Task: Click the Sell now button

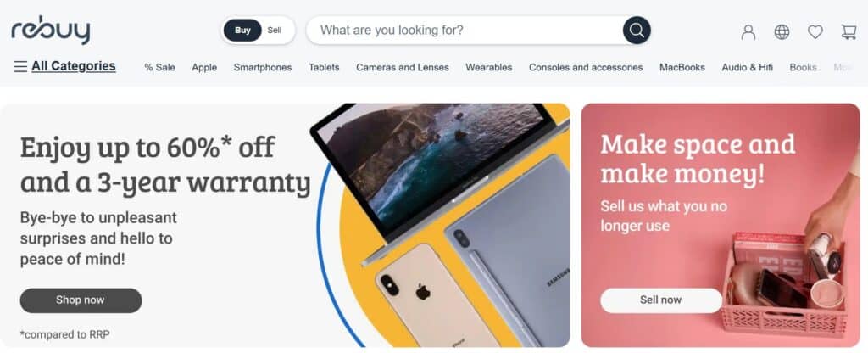Action: [x=661, y=300]
